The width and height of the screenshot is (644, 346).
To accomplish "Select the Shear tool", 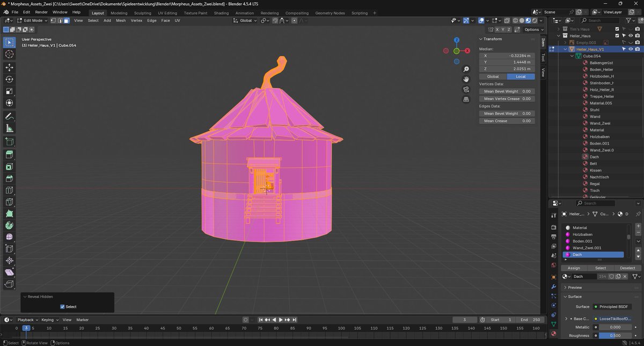I will 10,272.
